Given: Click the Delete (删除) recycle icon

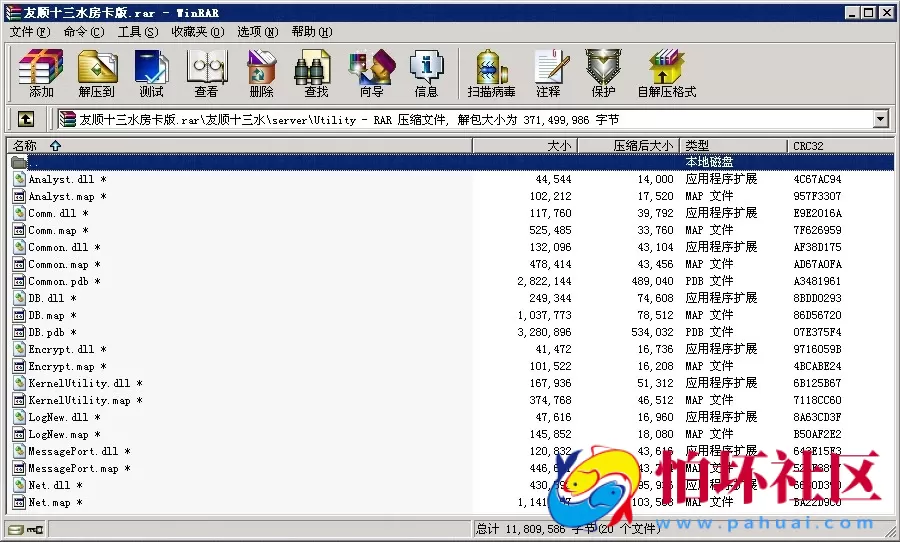Looking at the screenshot, I should point(261,73).
